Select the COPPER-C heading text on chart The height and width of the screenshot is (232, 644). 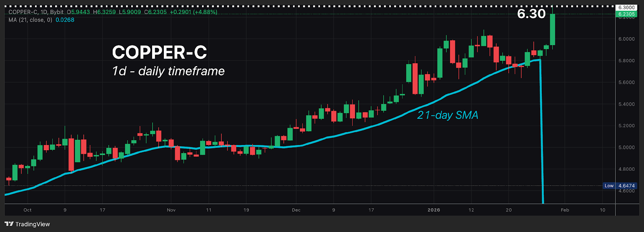point(159,52)
